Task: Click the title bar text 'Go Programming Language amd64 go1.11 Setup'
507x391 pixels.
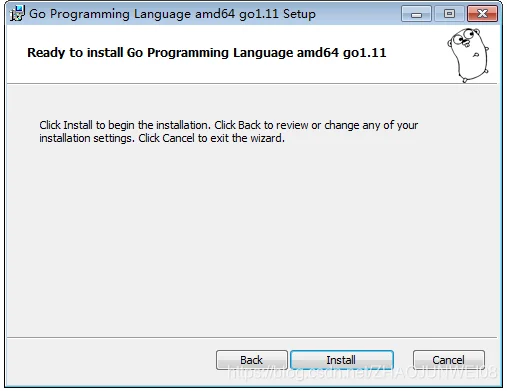Action: point(172,14)
